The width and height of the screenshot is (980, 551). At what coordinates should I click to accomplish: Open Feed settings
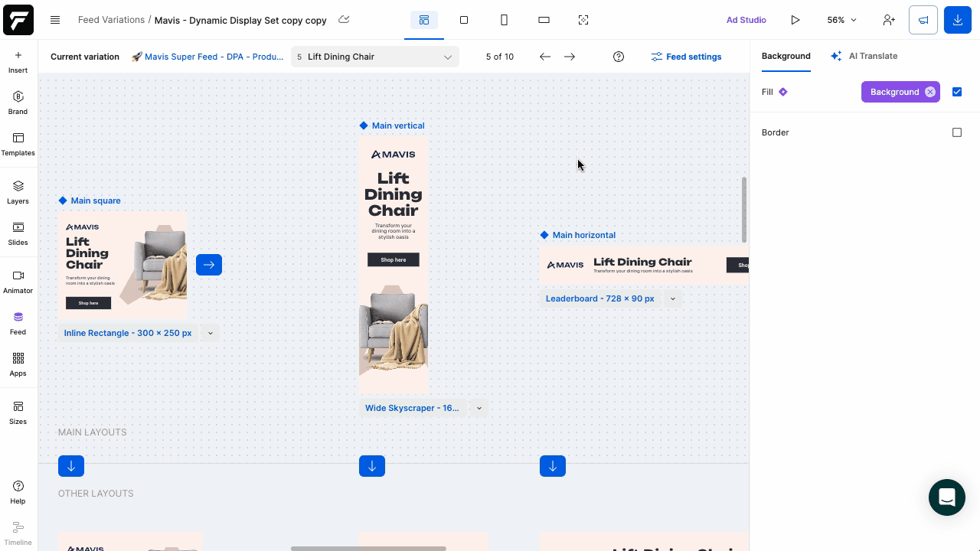tap(686, 57)
